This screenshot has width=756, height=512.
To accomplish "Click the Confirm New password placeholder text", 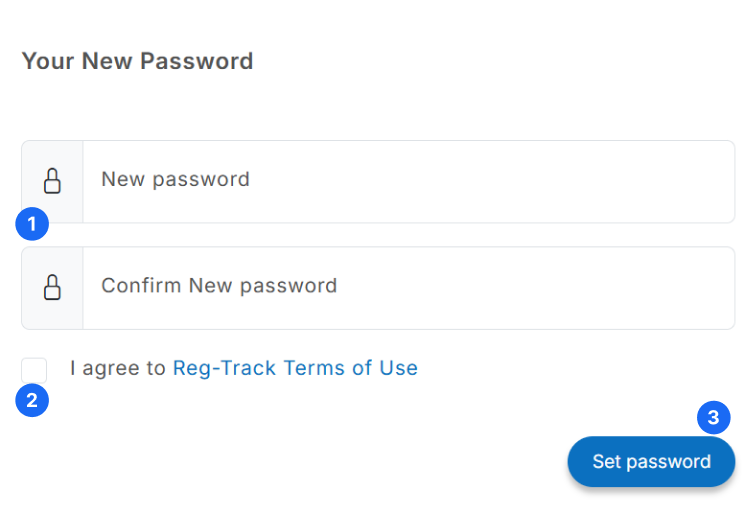I will point(219,286).
